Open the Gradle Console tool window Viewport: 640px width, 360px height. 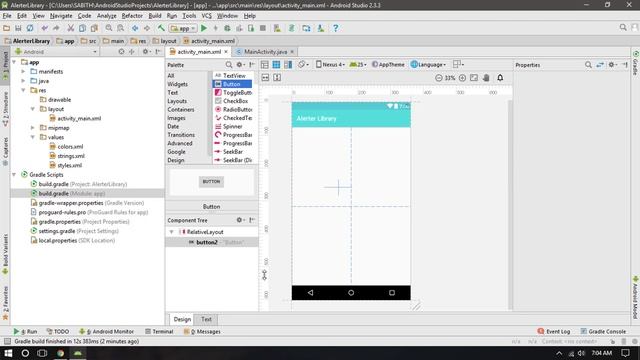(603, 331)
